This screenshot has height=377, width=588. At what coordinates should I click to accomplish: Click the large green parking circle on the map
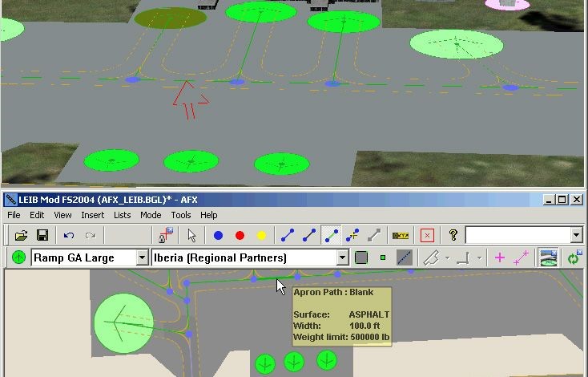(x=123, y=322)
